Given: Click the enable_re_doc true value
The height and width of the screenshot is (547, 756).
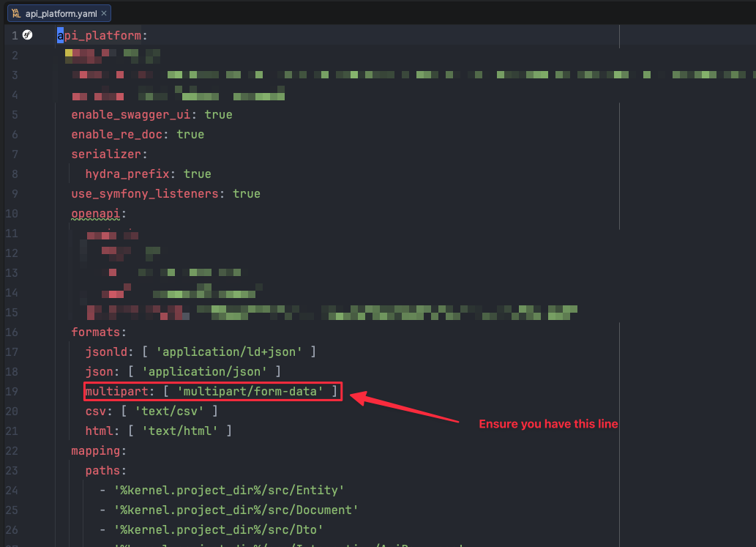Looking at the screenshot, I should tap(190, 134).
